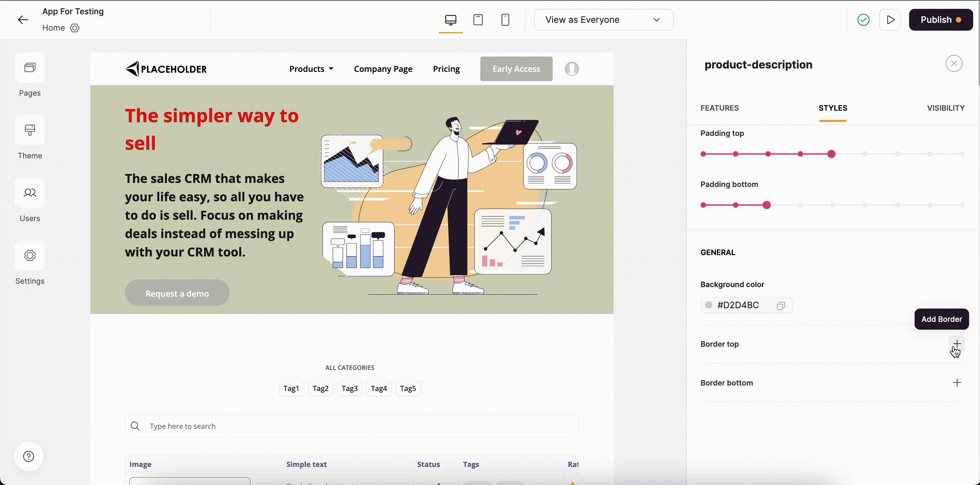Image resolution: width=980 pixels, height=485 pixels.
Task: Open the Theme sidebar panel
Action: (x=30, y=130)
